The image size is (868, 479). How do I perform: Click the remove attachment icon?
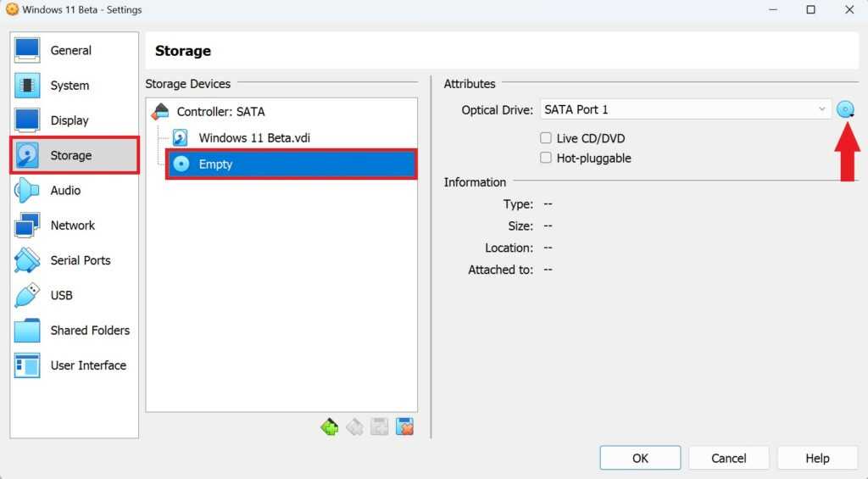click(x=405, y=427)
